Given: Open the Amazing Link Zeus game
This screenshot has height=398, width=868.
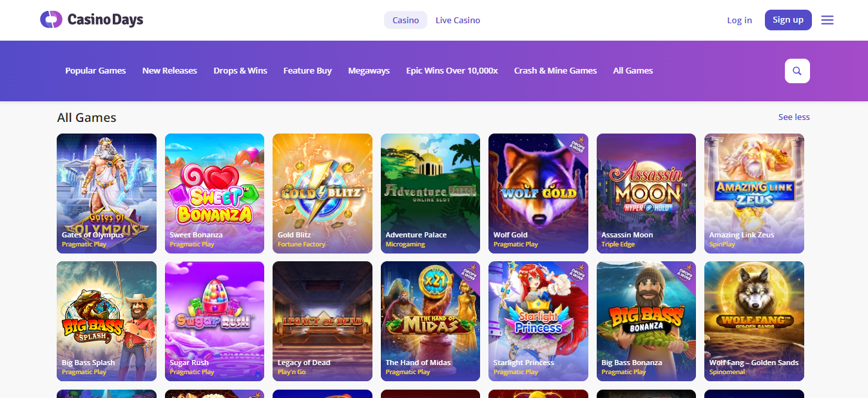Looking at the screenshot, I should pyautogui.click(x=754, y=194).
